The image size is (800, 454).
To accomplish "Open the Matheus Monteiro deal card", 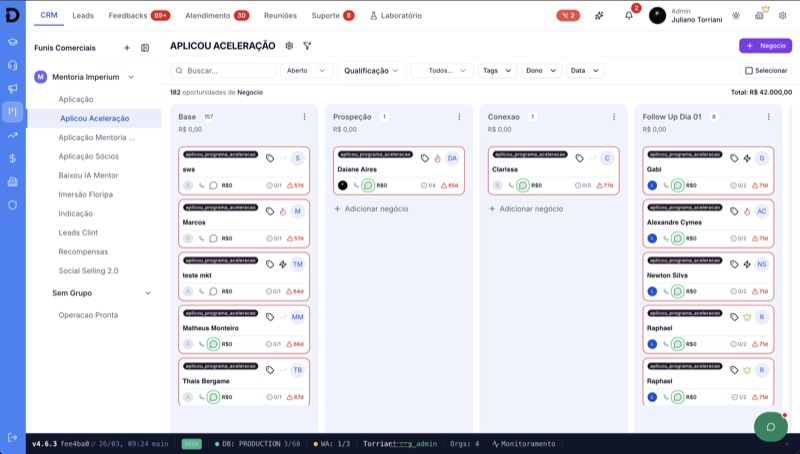I will click(x=244, y=330).
